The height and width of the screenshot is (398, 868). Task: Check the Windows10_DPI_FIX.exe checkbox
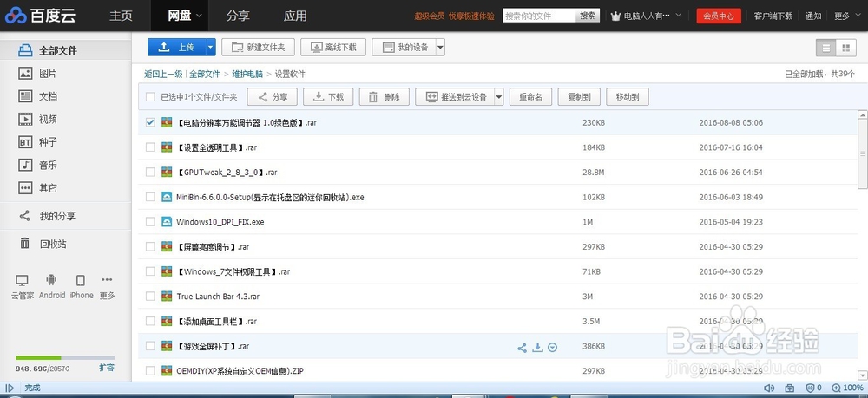pos(150,222)
